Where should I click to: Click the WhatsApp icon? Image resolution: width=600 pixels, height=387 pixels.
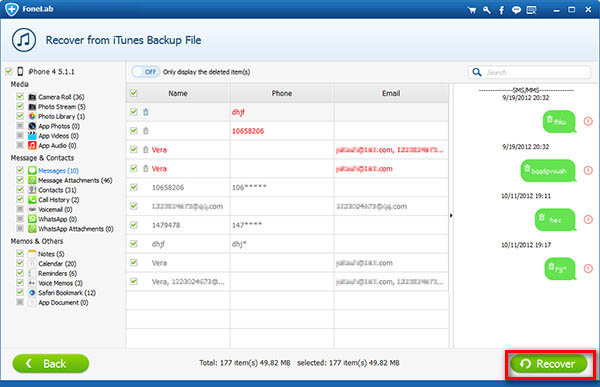click(32, 219)
